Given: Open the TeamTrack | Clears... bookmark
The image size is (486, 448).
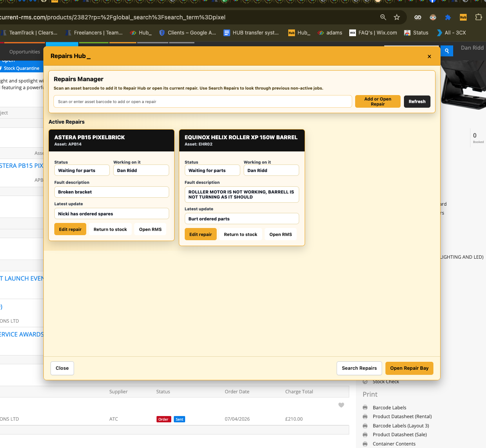Looking at the screenshot, I should pos(30,33).
